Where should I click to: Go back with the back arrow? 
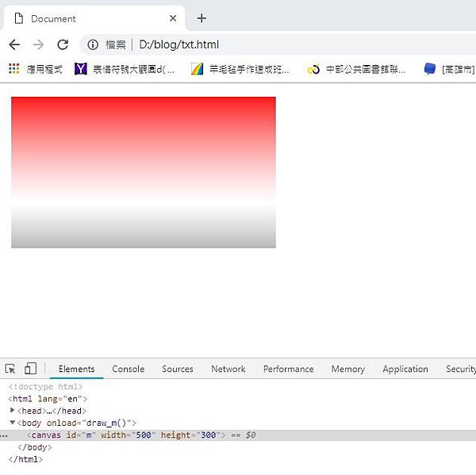(x=14, y=44)
